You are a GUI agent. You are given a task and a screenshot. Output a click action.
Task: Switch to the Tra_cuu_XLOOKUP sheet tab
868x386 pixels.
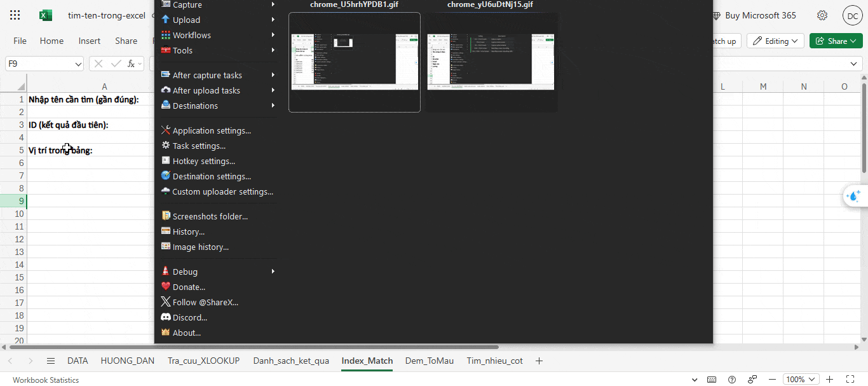(x=203, y=361)
